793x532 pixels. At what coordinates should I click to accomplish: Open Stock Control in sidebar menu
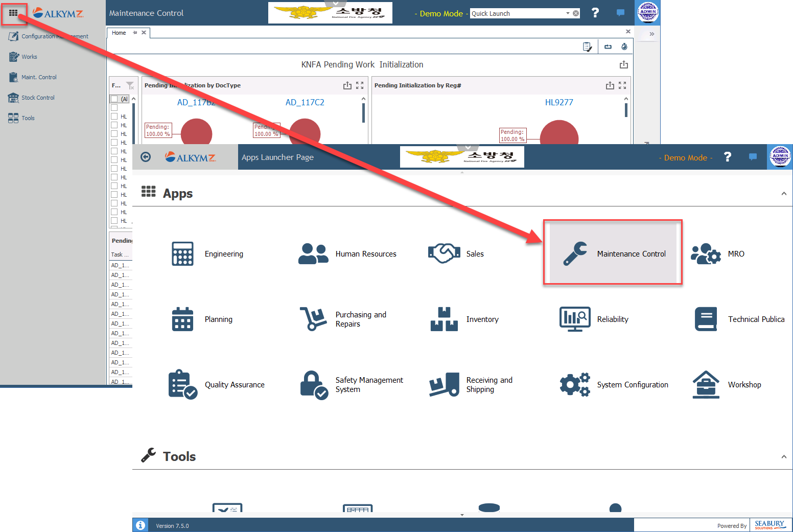point(38,98)
